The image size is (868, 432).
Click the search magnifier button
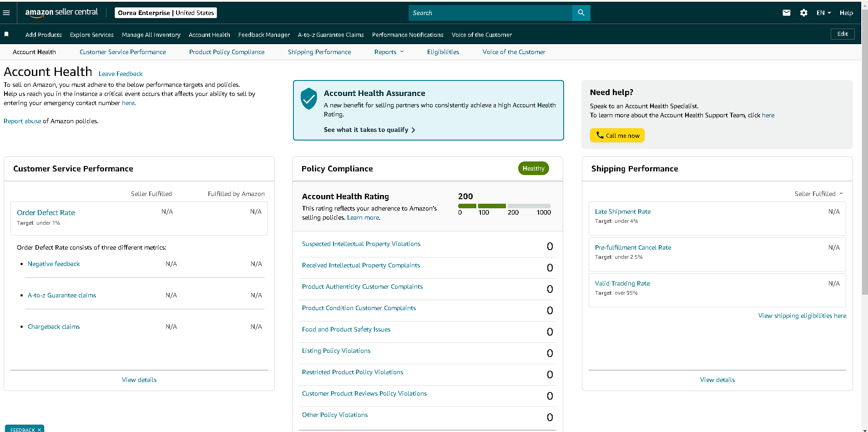[581, 13]
